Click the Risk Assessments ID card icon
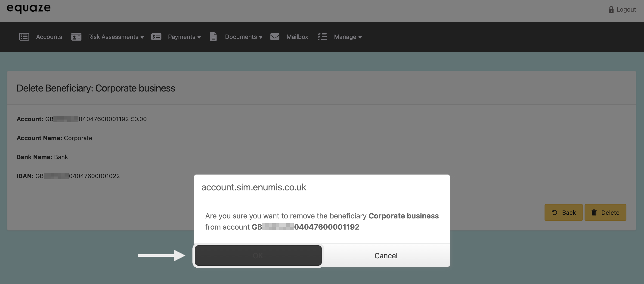This screenshot has width=644, height=284. point(76,37)
